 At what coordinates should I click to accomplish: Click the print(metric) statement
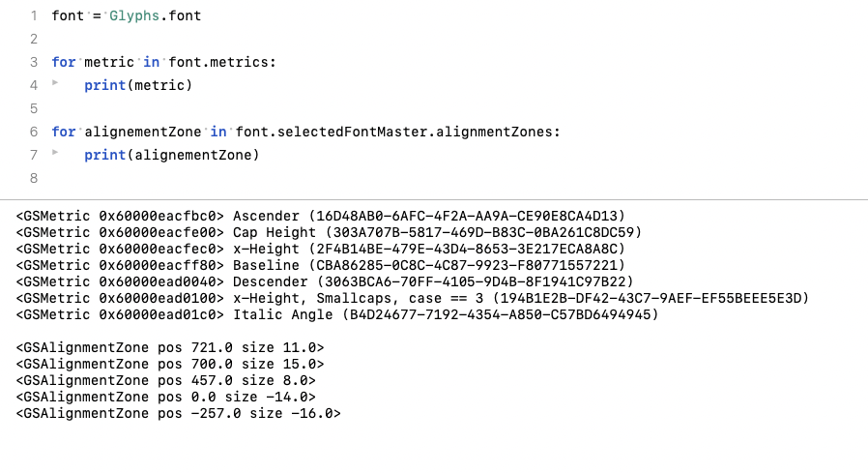click(x=138, y=85)
